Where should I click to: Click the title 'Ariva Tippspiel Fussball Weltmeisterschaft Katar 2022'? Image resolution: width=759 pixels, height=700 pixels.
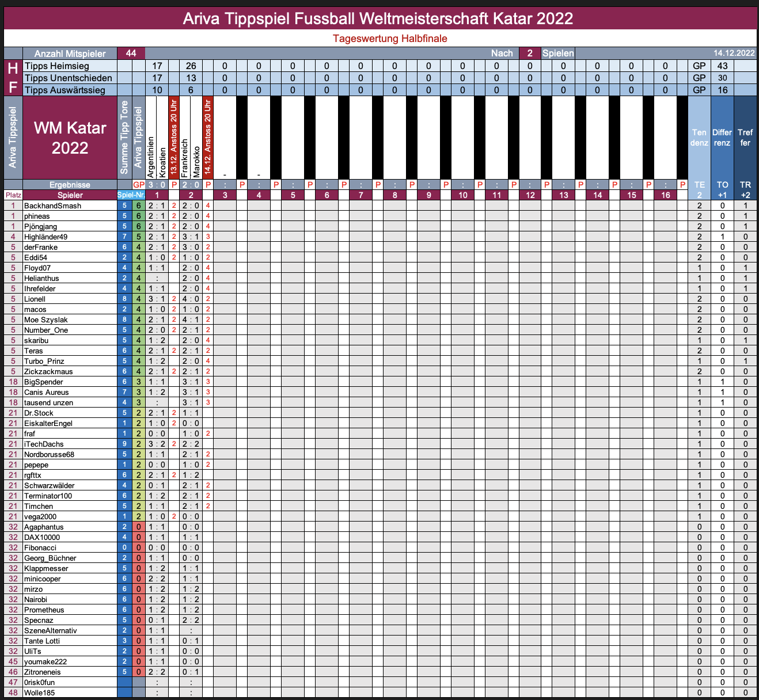[x=378, y=18]
